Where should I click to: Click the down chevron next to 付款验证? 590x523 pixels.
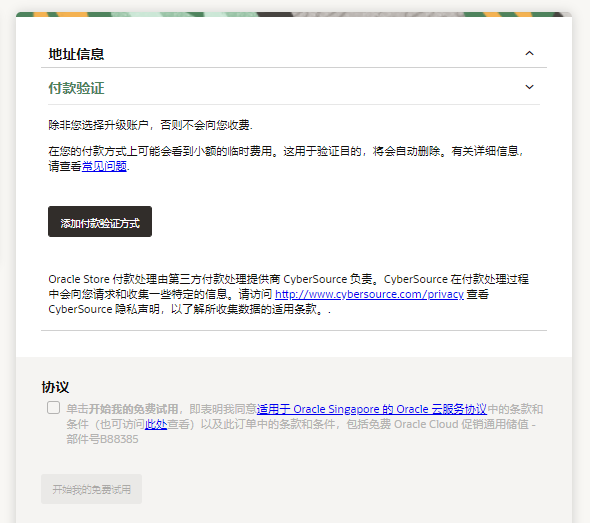coord(529,87)
